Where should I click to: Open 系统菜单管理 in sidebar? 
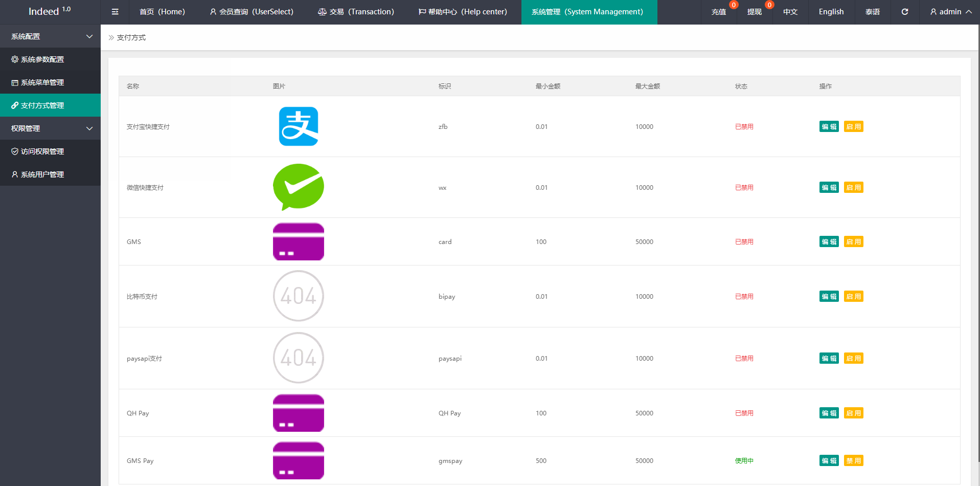coord(50,82)
